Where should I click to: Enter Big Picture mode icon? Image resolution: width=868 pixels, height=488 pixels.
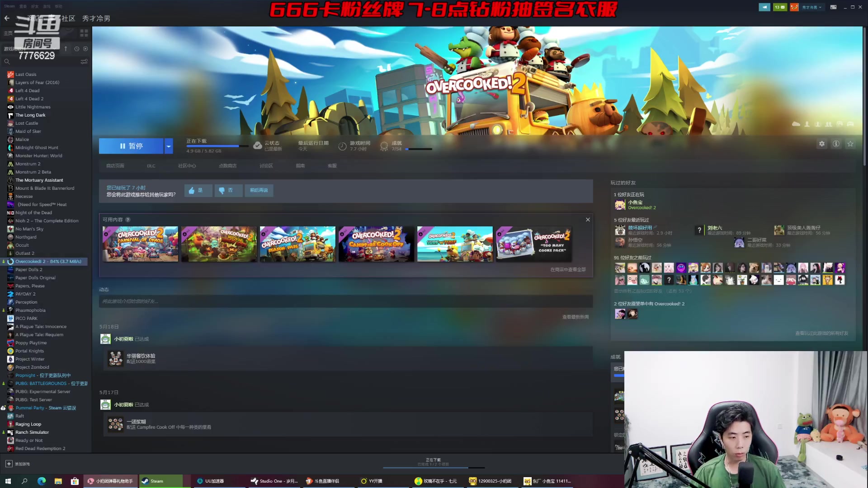coord(833,7)
